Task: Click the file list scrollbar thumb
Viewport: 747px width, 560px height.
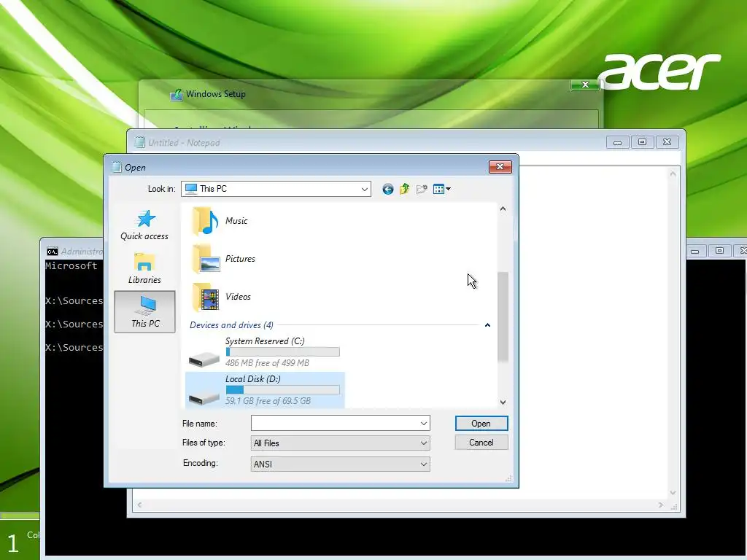Action: click(x=503, y=316)
